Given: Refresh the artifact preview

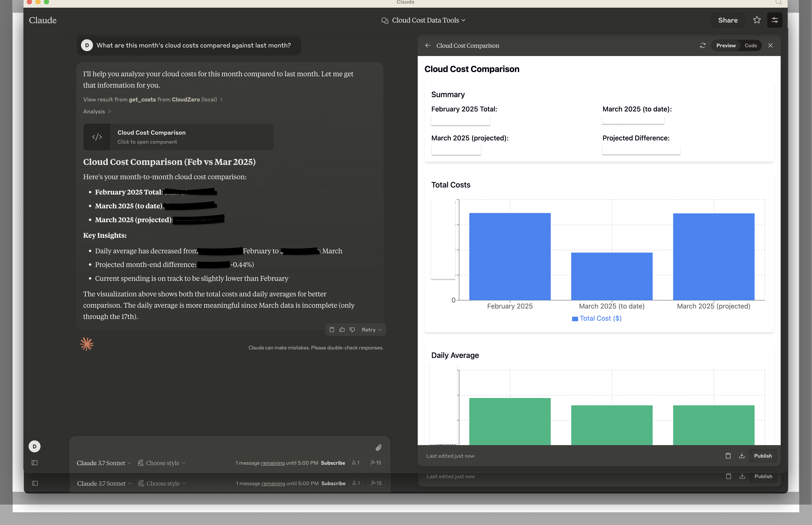Looking at the screenshot, I should (702, 45).
